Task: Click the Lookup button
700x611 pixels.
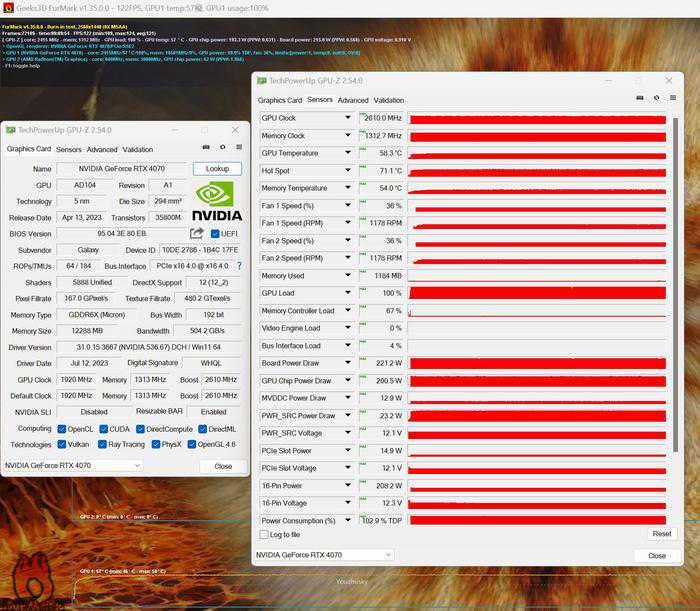Action: [x=217, y=169]
